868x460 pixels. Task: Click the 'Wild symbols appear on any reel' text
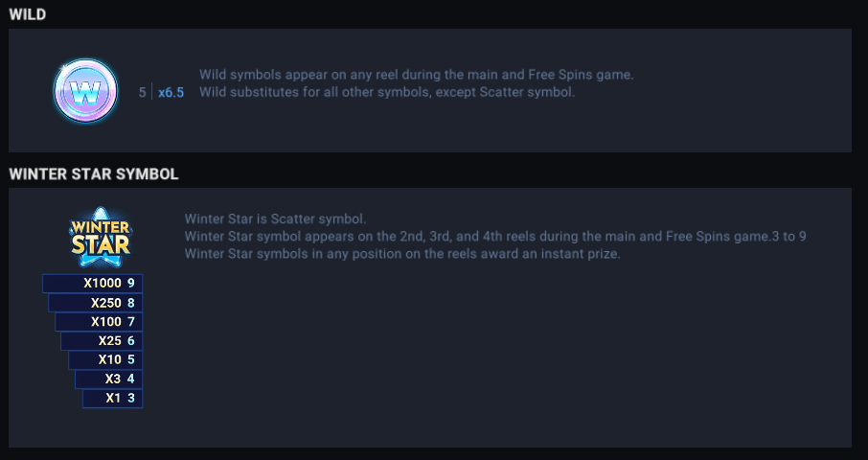coord(416,74)
